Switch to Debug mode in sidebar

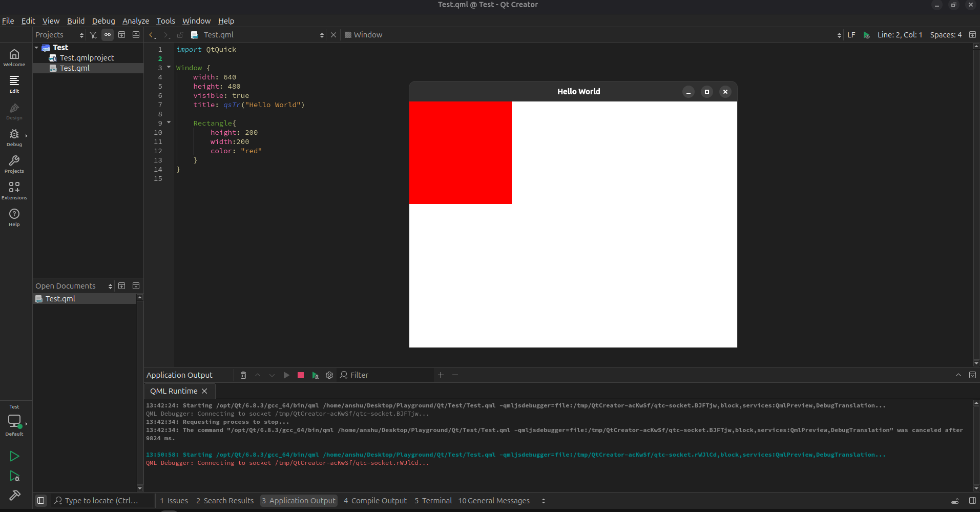[x=14, y=137]
